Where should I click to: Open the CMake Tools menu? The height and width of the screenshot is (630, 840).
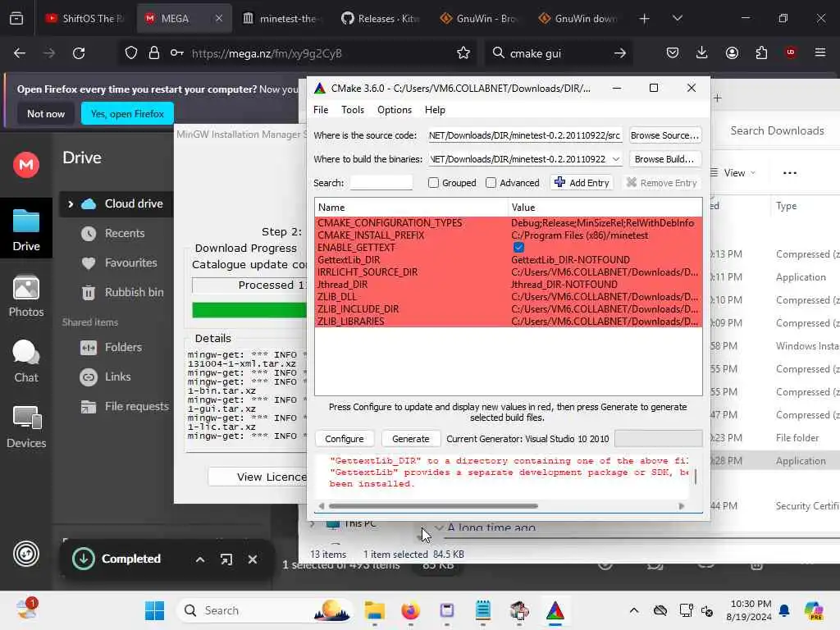(353, 110)
